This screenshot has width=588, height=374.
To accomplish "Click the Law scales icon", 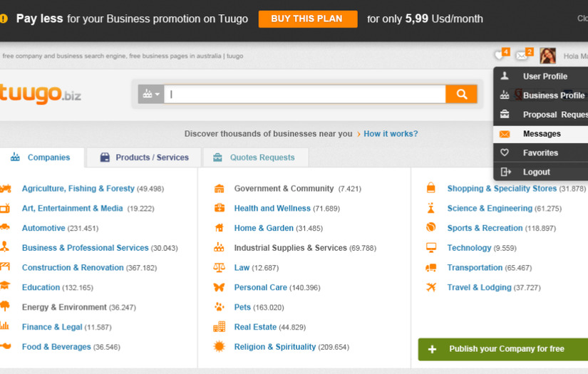I will [219, 267].
